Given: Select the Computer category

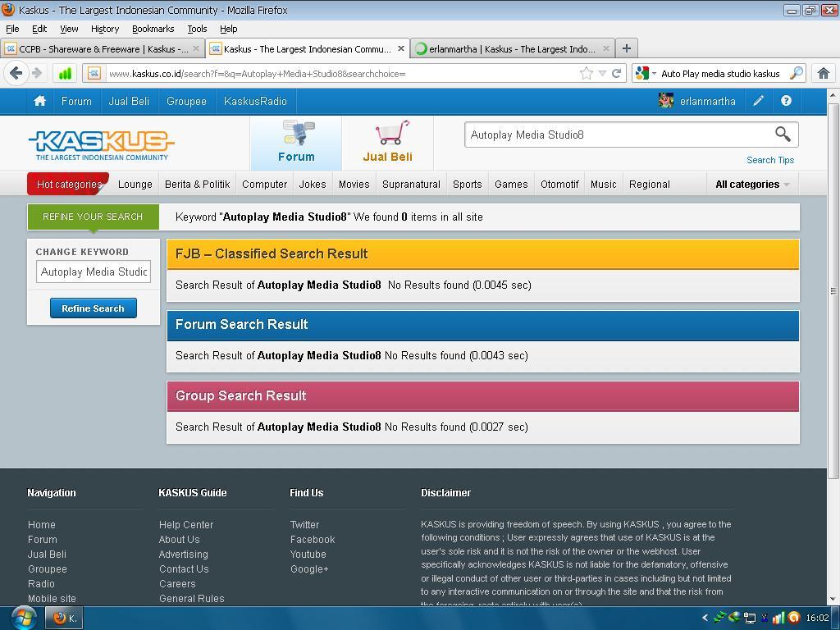Looking at the screenshot, I should click(x=265, y=185).
